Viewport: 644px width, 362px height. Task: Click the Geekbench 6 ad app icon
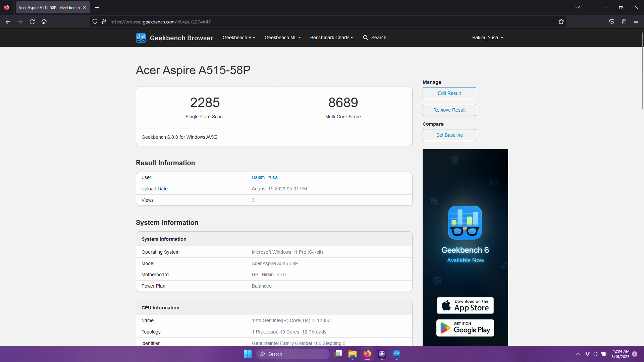[x=465, y=223]
